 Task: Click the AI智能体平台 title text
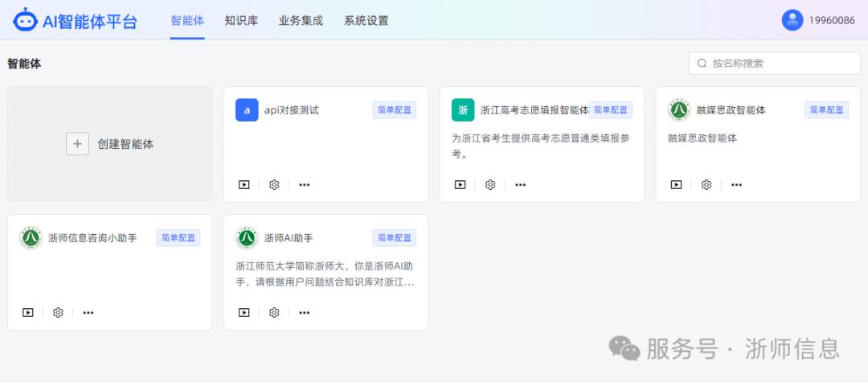coord(90,21)
